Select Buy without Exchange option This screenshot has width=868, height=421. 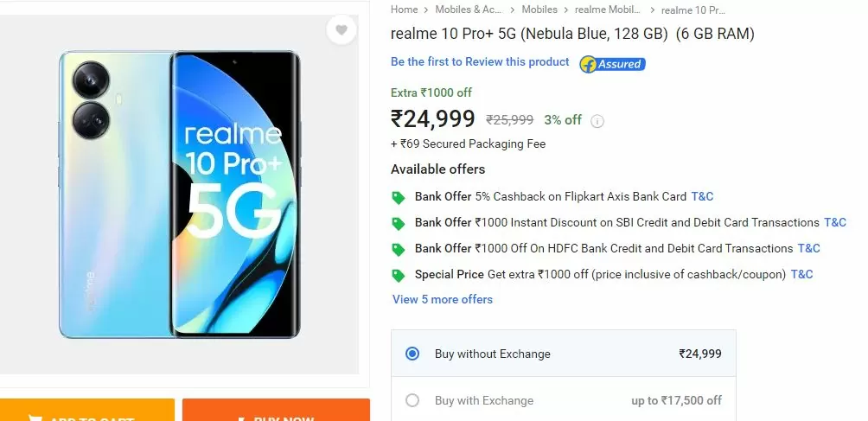coord(412,354)
